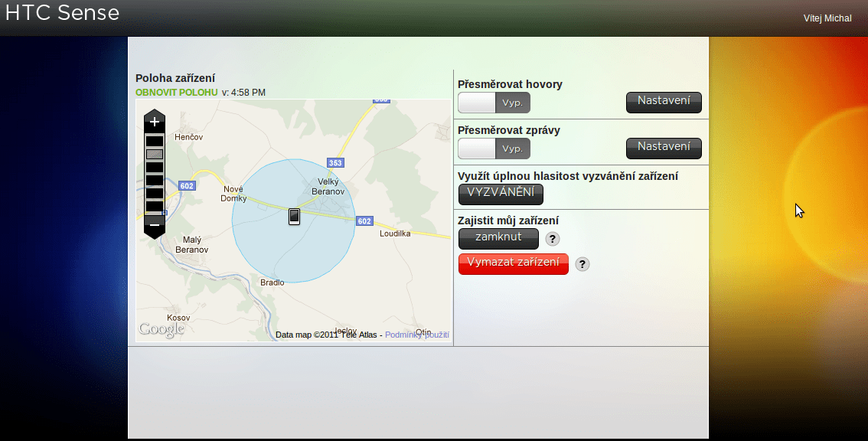Viewport: 868px width, 441px height.
Task: Open Nastavení for Přesměrovat zprávy
Action: [x=664, y=148]
